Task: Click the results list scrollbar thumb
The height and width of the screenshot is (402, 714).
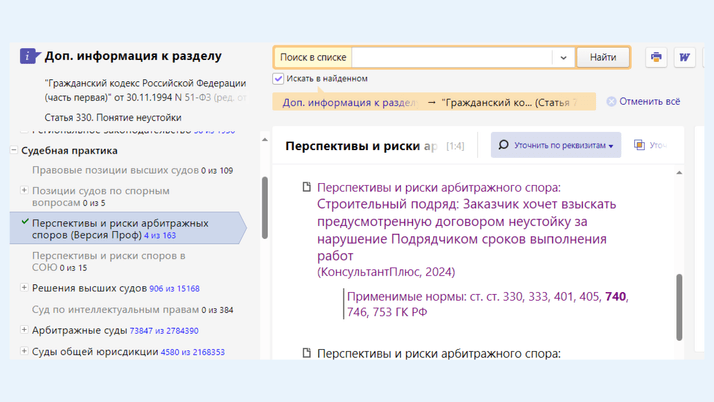Action: click(679, 307)
